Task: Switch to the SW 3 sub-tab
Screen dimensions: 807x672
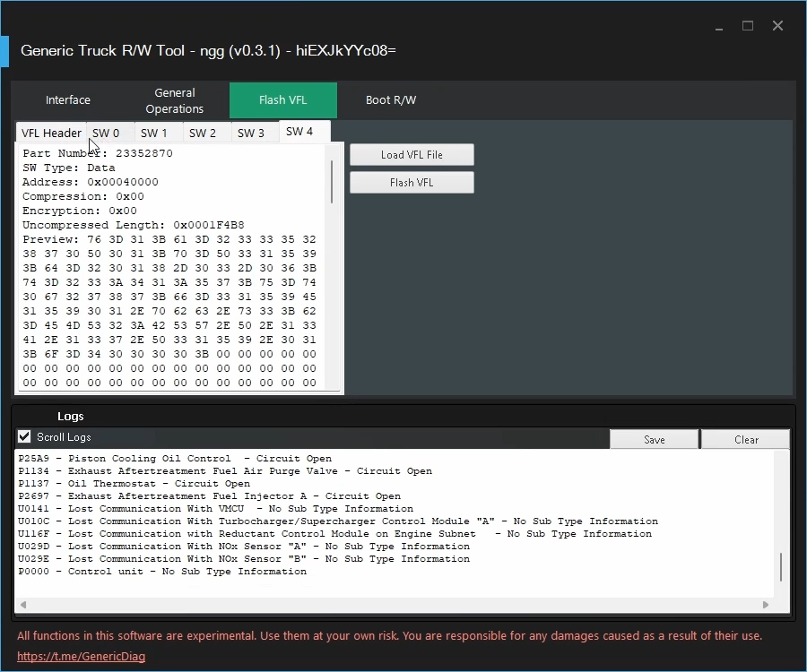Action: coord(251,133)
